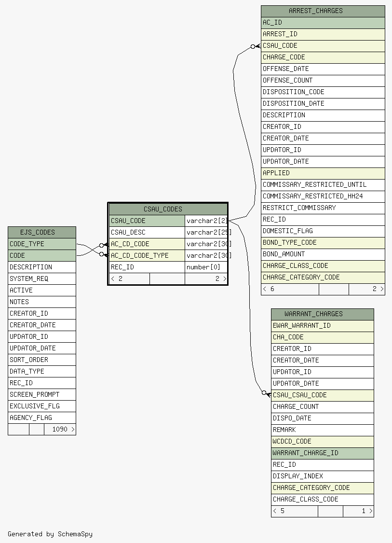Screen dimensions: 392x543
Task: Click AC_CD_CODE_TYPE column in CSAU_CODES
Action: (147, 255)
